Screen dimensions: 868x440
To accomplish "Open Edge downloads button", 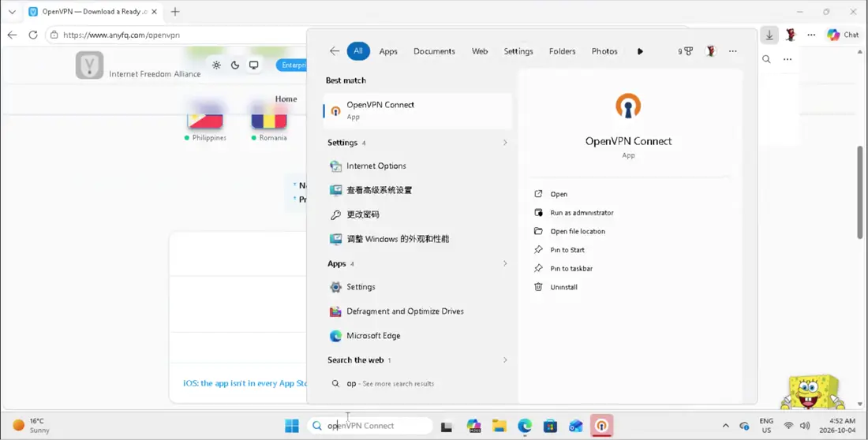I will click(769, 35).
